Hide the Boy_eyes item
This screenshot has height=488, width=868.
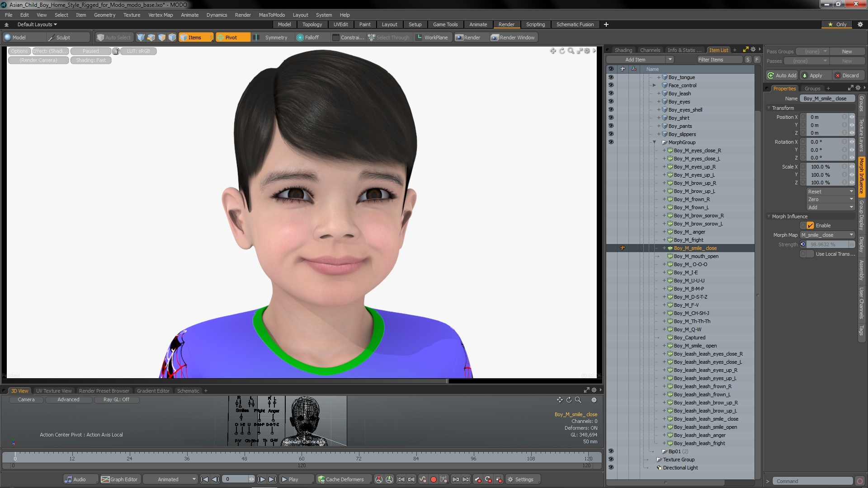click(611, 102)
